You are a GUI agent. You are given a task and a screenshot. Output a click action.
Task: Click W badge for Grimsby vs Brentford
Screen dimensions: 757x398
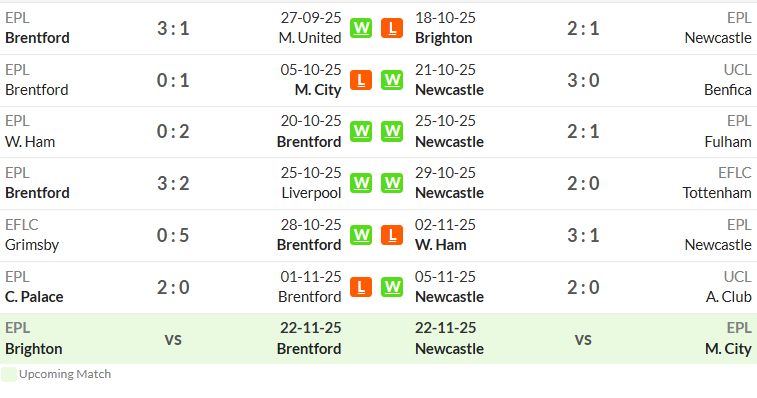pyautogui.click(x=361, y=235)
